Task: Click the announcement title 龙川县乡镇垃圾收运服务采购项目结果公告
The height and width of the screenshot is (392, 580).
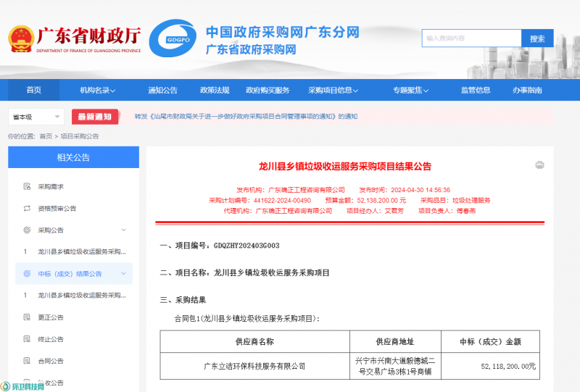Action: tap(345, 167)
